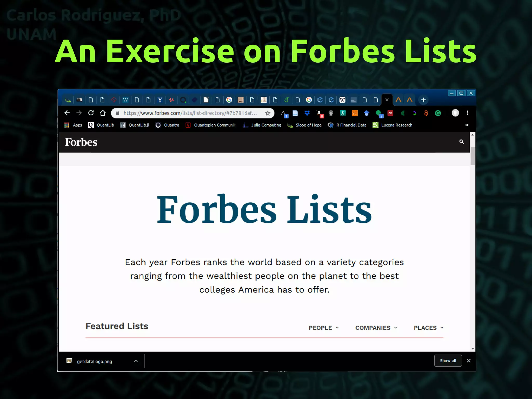Switch to the green leaf first tab
The width and height of the screenshot is (532, 399).
pos(68,100)
